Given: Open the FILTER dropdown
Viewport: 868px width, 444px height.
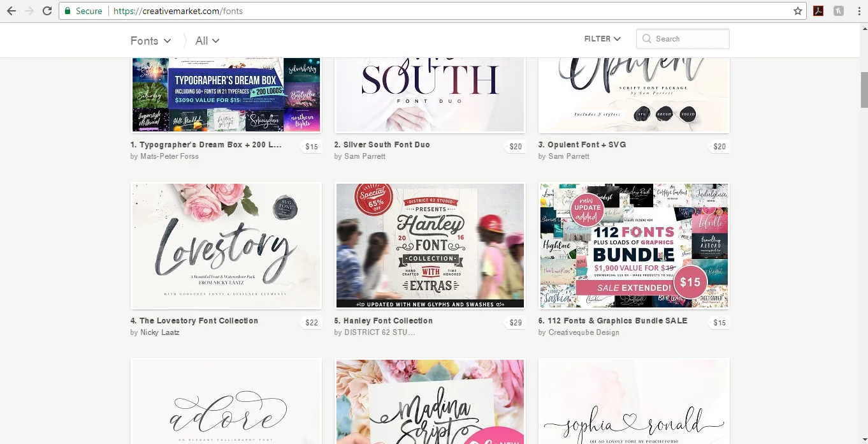Looking at the screenshot, I should coord(602,39).
